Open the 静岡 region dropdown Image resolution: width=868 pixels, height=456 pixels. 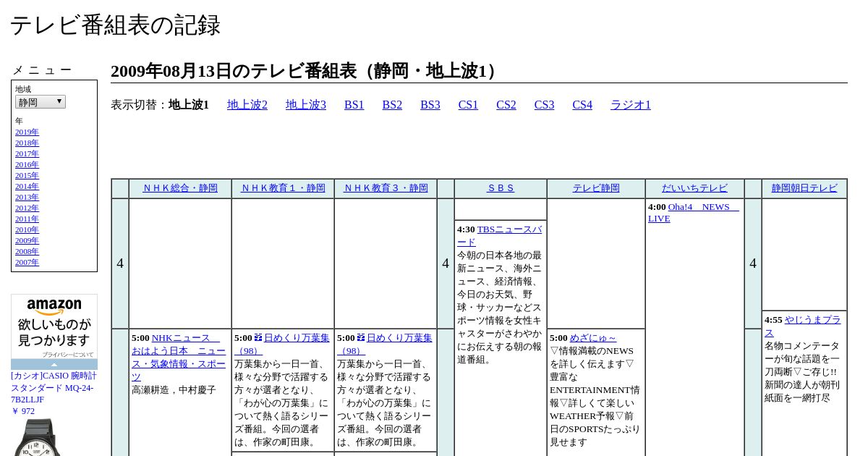pos(41,102)
